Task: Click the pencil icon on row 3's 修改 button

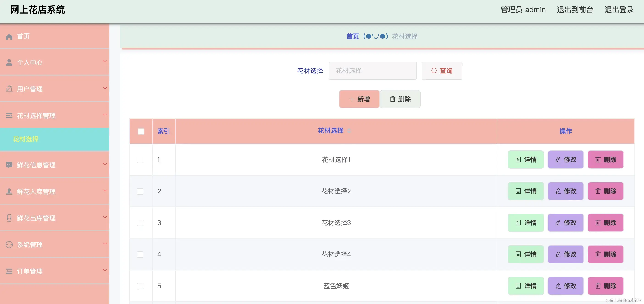Action: (558, 223)
